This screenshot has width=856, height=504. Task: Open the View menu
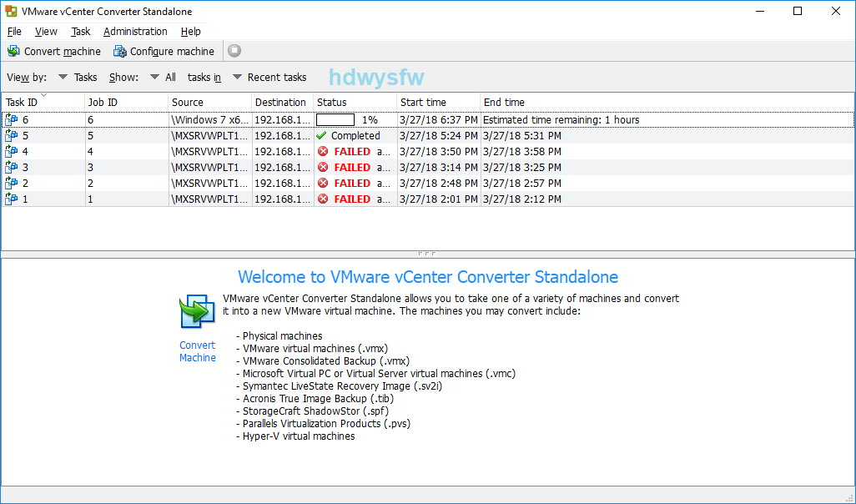coord(46,32)
